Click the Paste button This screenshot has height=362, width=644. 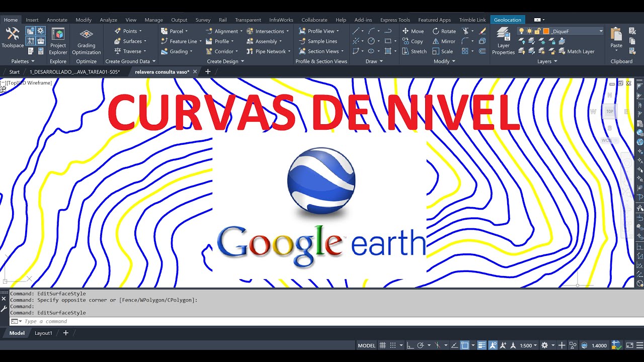point(616,38)
